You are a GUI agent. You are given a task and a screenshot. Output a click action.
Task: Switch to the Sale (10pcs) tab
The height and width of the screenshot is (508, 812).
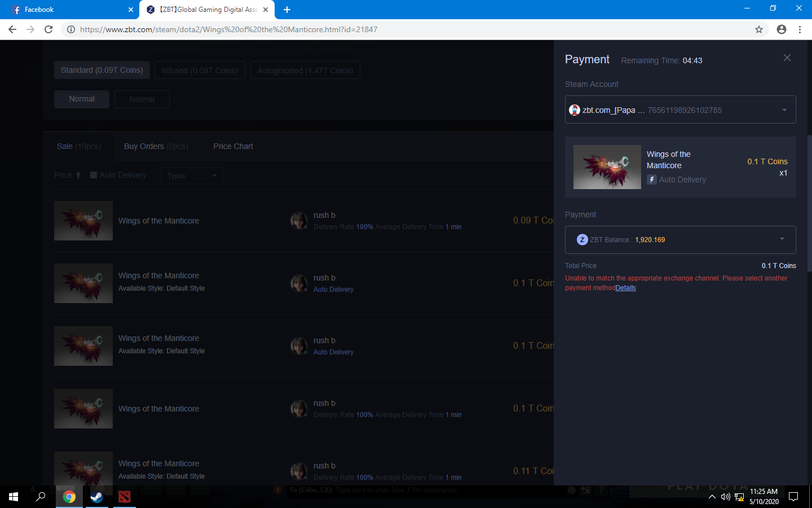79,146
